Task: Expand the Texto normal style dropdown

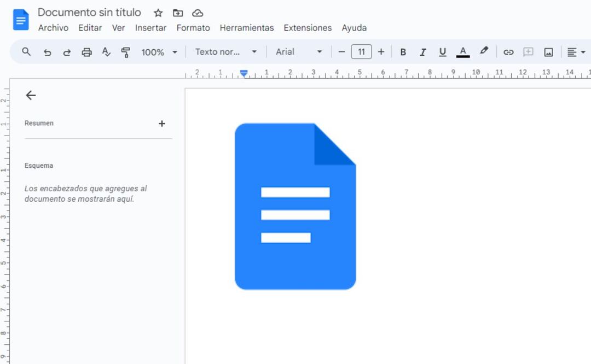Action: tap(225, 52)
